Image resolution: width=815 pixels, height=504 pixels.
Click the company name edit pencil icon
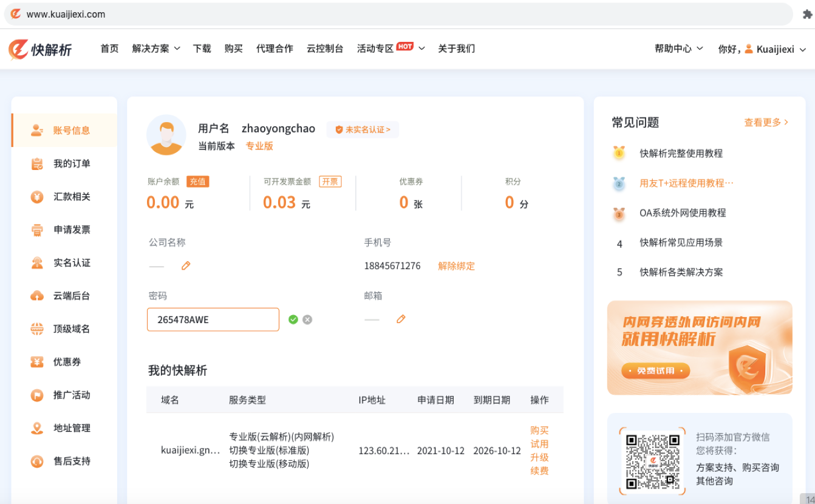(186, 265)
